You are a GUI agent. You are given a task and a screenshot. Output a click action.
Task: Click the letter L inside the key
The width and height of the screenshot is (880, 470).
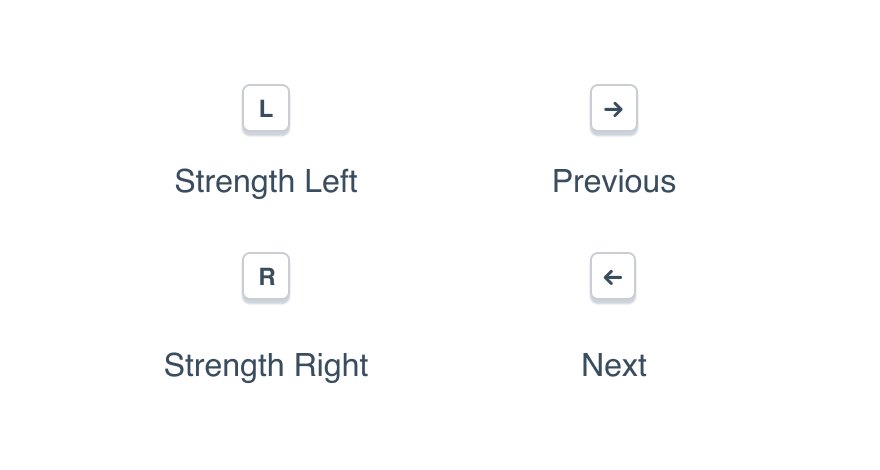(266, 109)
